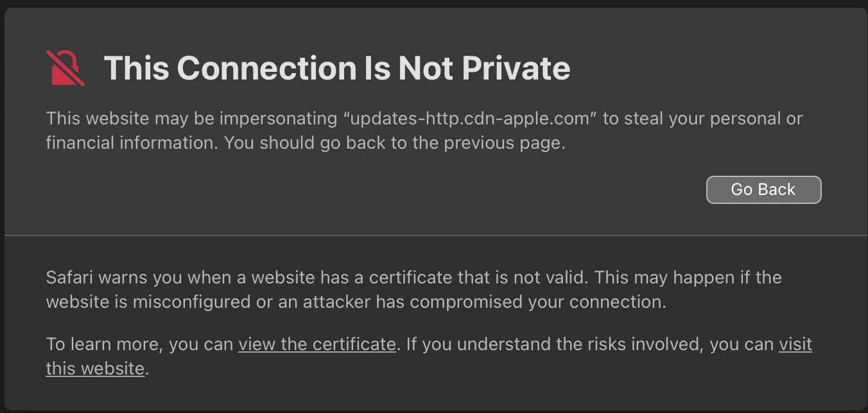
Task: Click the horizontal divider line below Go Back
Action: [434, 235]
